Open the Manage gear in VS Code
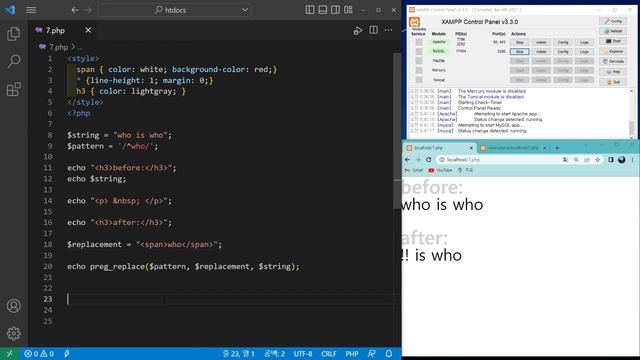 click(13, 333)
